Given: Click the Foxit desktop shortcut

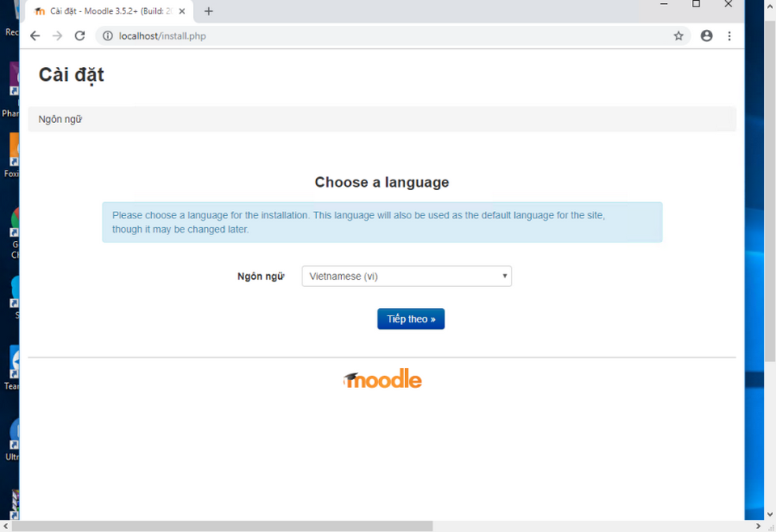Looking at the screenshot, I should (11, 155).
